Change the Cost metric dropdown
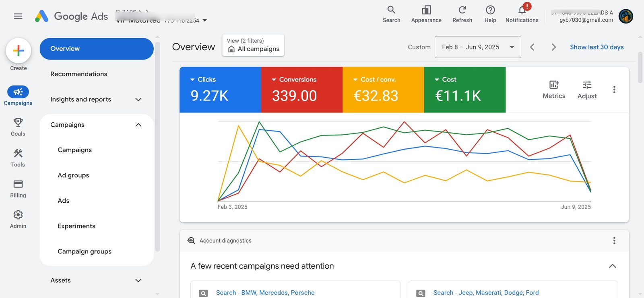Viewport: 644px width, 298px height. click(446, 80)
